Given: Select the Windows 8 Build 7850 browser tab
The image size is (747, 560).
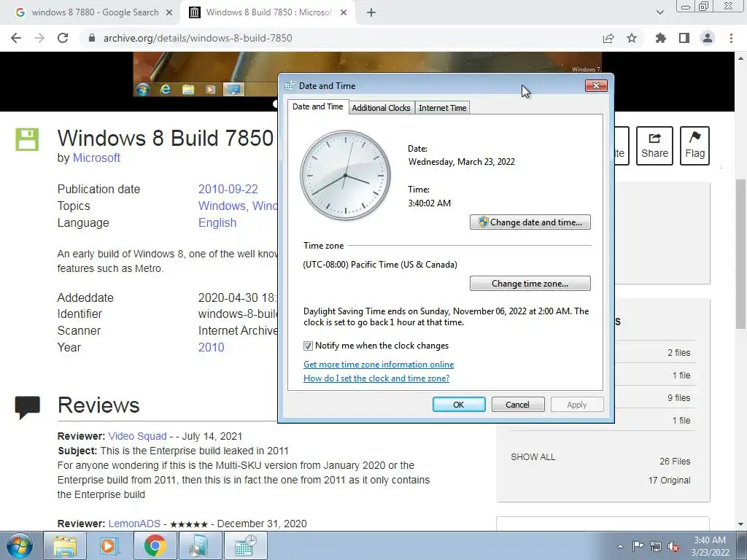Looking at the screenshot, I should tap(267, 12).
